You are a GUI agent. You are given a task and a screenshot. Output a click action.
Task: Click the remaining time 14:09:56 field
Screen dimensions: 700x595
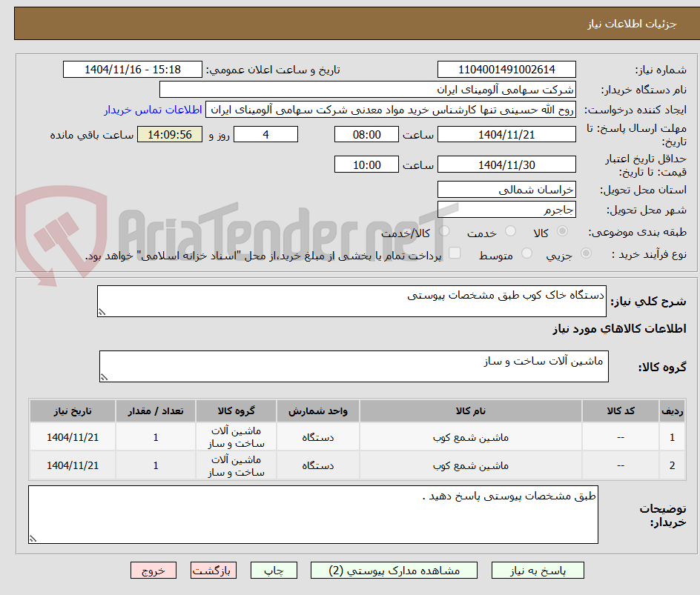(x=170, y=134)
